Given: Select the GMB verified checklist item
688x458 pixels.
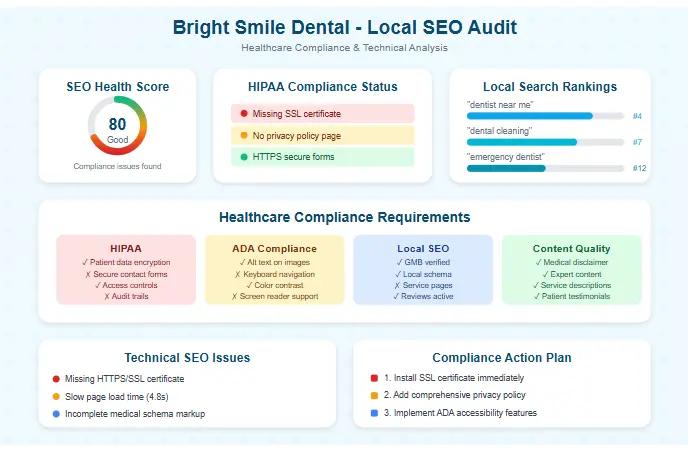Looking at the screenshot, I should point(423,262).
